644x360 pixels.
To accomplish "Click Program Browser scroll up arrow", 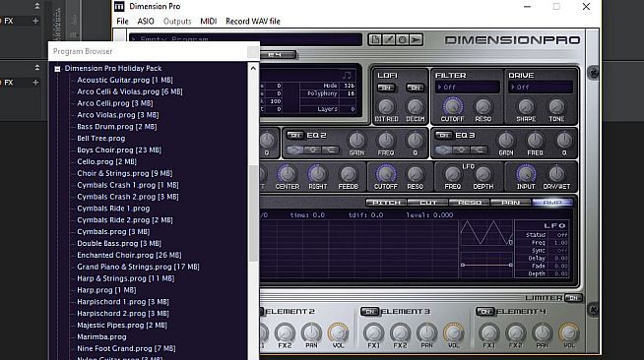I will click(x=253, y=69).
